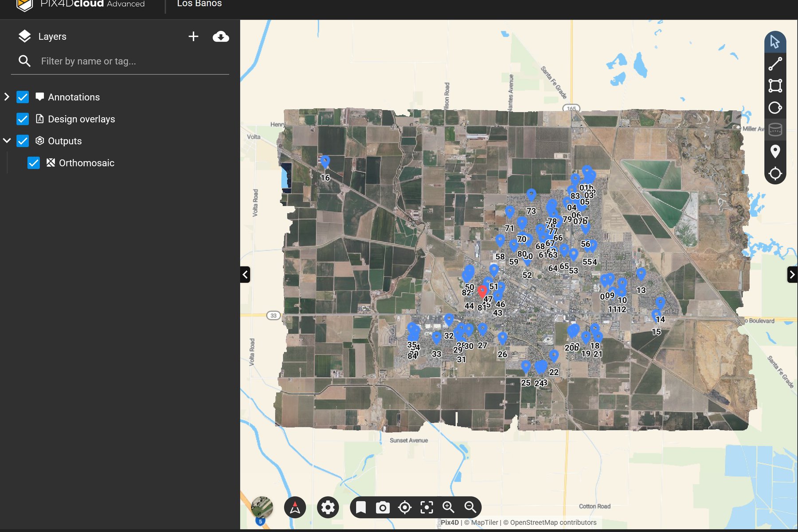798x532 pixels.
Task: Click the red map marker
Action: pos(482,291)
